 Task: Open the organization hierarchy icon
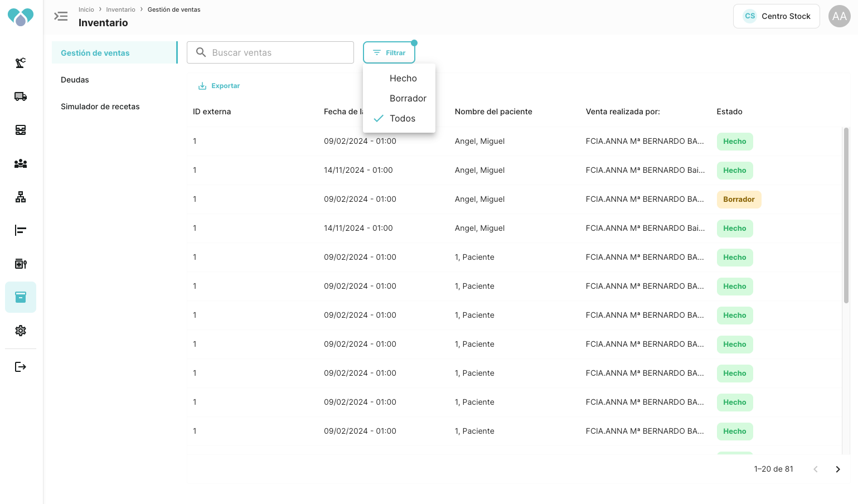(21, 197)
